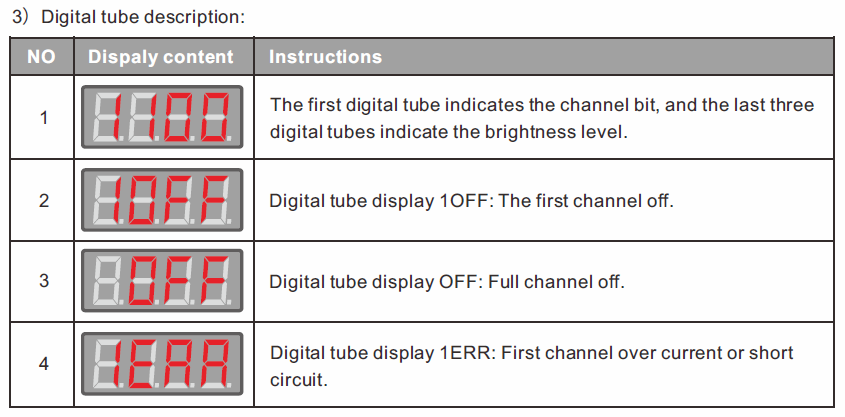Click the 'Digital tube description' heading

pyautogui.click(x=129, y=17)
